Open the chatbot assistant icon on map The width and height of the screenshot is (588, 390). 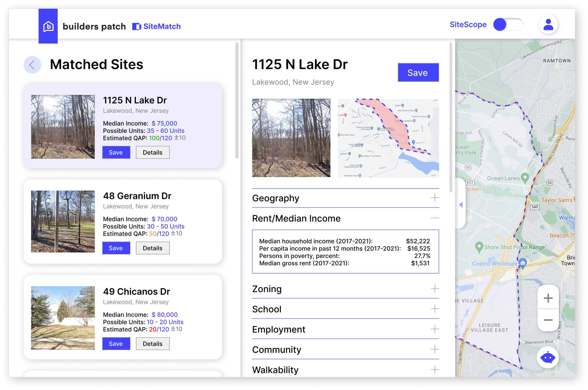coord(548,357)
